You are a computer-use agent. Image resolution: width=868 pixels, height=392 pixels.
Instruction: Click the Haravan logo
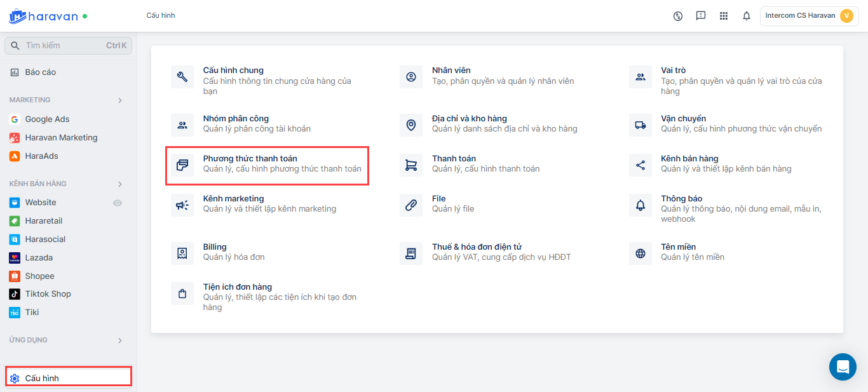[x=43, y=16]
